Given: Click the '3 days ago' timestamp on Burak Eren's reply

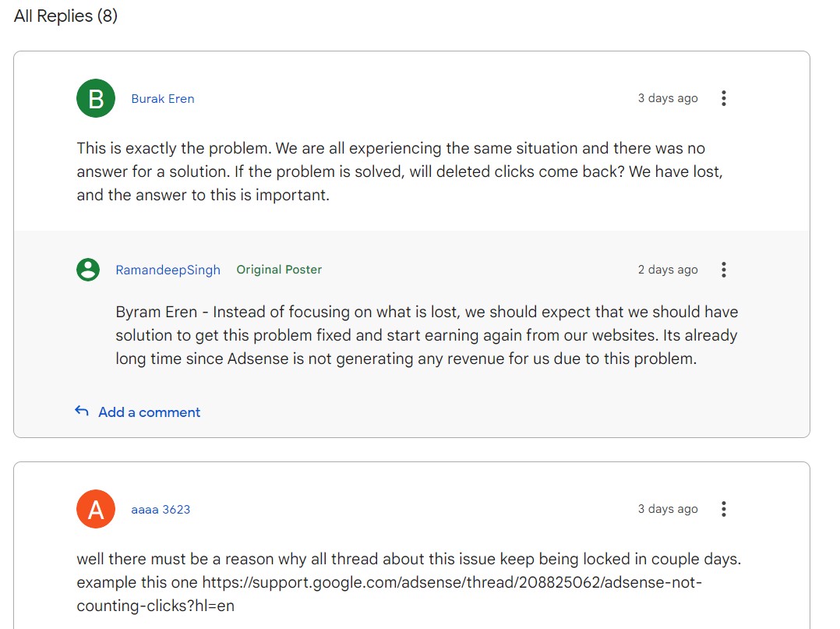Looking at the screenshot, I should (668, 98).
